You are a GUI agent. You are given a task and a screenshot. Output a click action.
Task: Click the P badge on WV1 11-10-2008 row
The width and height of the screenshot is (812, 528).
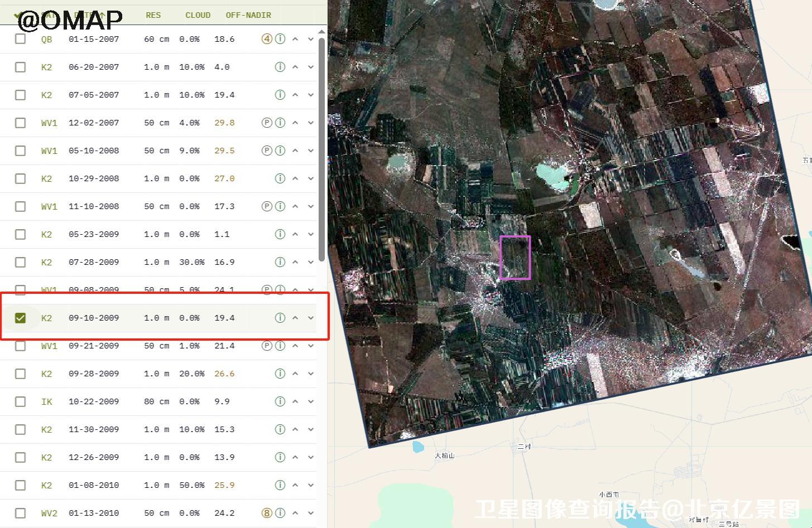coord(267,206)
